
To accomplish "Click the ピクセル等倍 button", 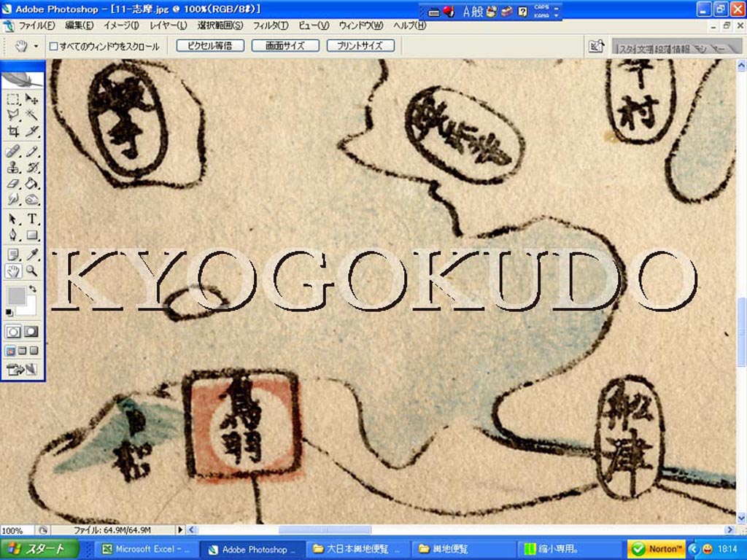I will click(x=210, y=46).
